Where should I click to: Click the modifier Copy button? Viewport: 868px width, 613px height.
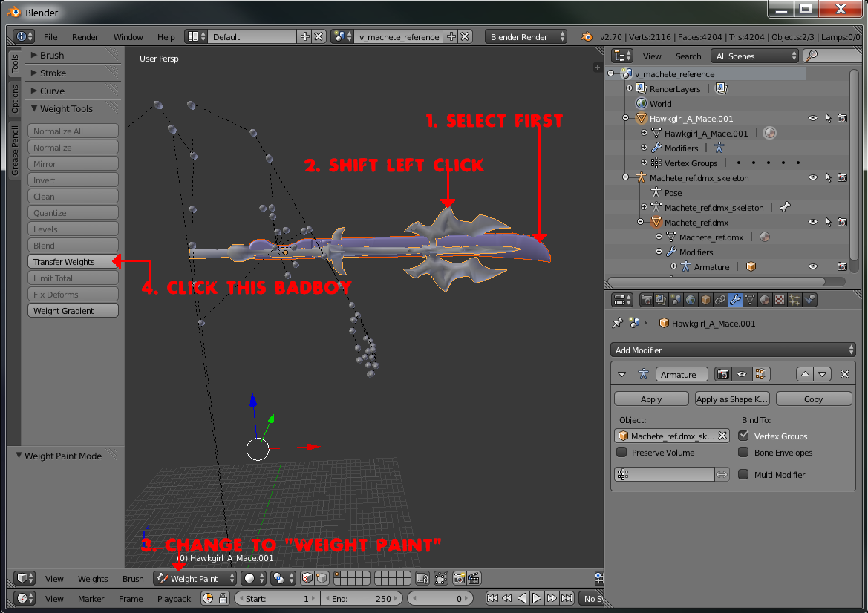tap(813, 399)
